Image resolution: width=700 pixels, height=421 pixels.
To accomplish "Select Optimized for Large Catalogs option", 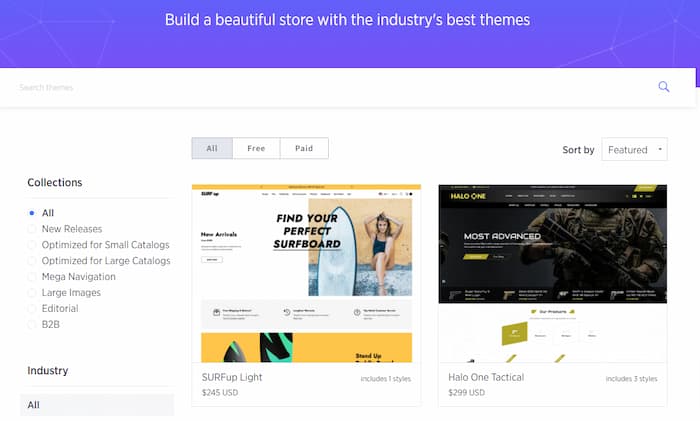I will (x=32, y=261).
